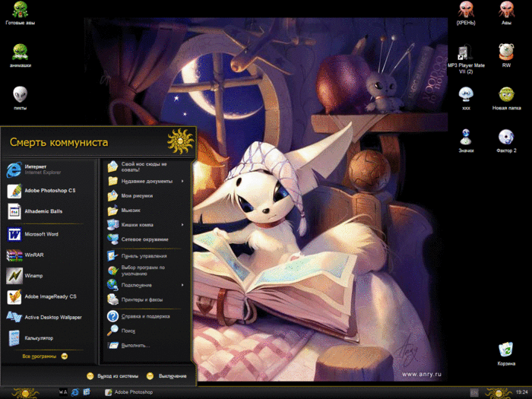Launch the MP3 Player Mate VII shortcut

point(466,59)
